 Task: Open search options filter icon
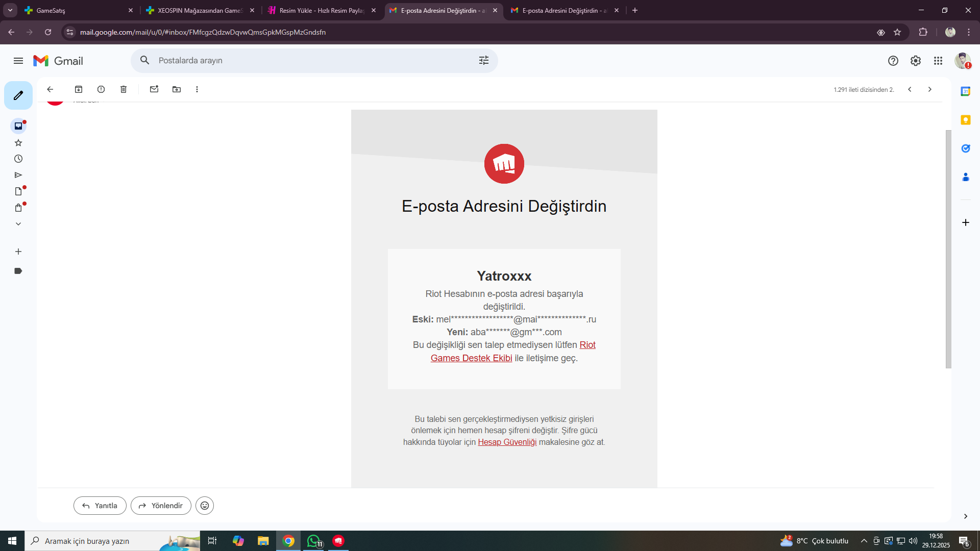click(x=484, y=60)
